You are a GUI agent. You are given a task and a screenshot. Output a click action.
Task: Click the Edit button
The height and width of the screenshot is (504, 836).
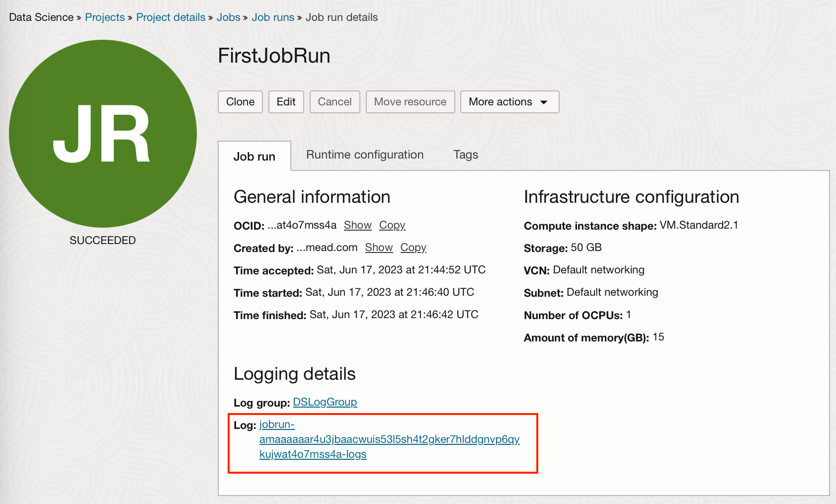tap(286, 102)
